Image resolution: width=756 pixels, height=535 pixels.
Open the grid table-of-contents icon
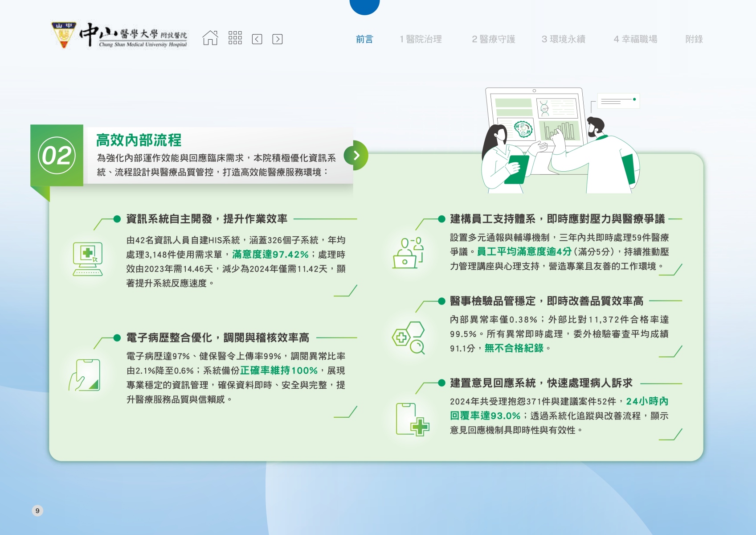(235, 38)
